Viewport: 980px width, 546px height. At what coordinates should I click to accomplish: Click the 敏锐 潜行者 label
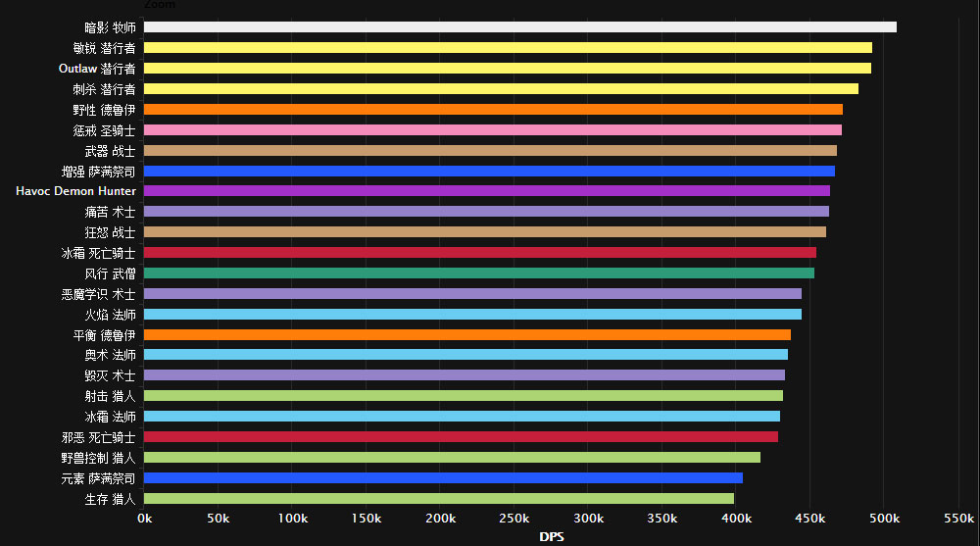pyautogui.click(x=105, y=48)
